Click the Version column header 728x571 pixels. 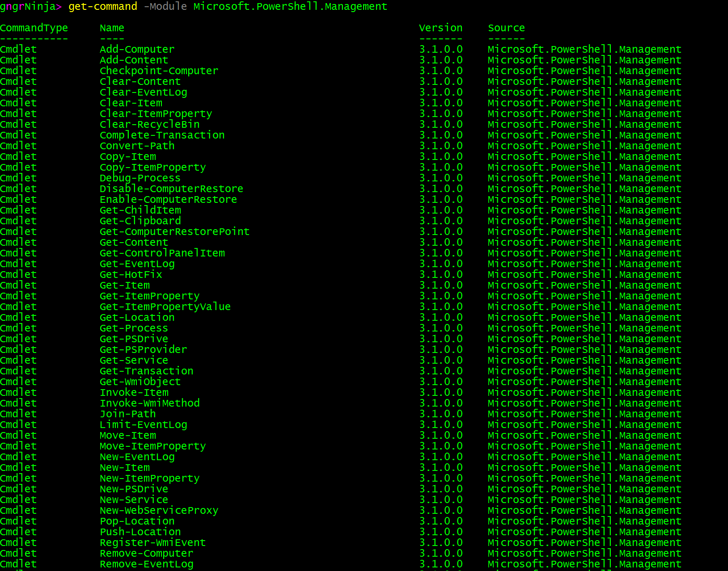440,28
